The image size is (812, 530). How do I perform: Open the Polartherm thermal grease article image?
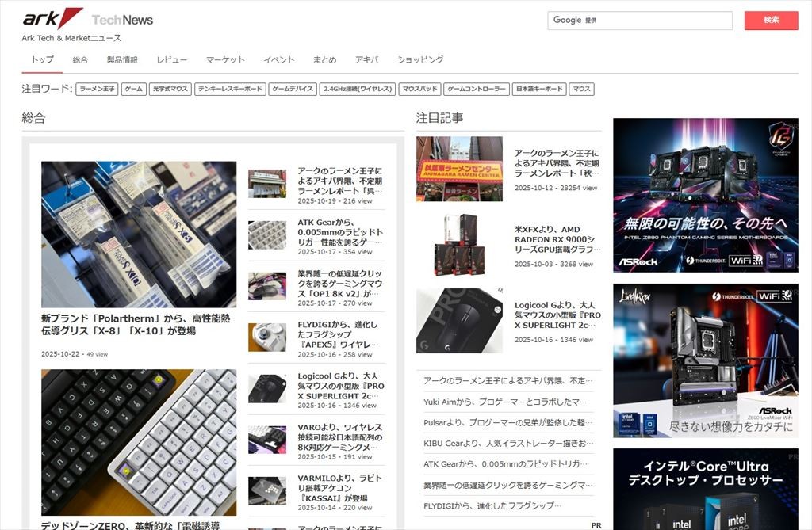(x=139, y=234)
